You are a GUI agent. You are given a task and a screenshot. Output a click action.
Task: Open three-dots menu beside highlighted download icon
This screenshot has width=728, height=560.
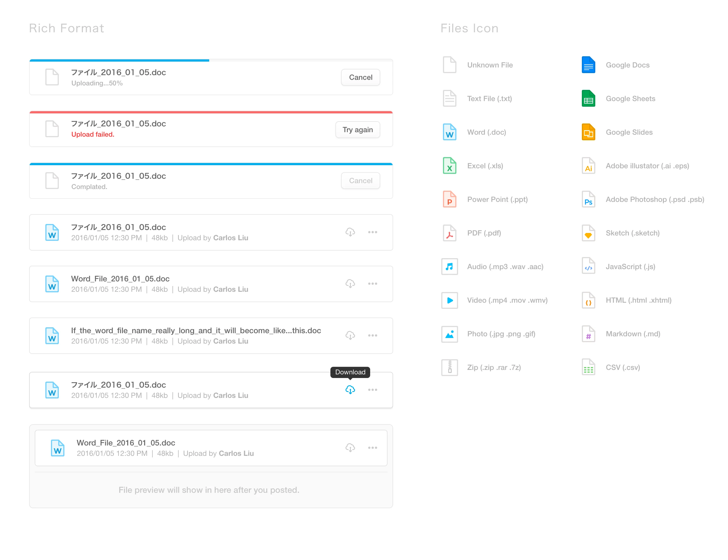[x=372, y=390]
